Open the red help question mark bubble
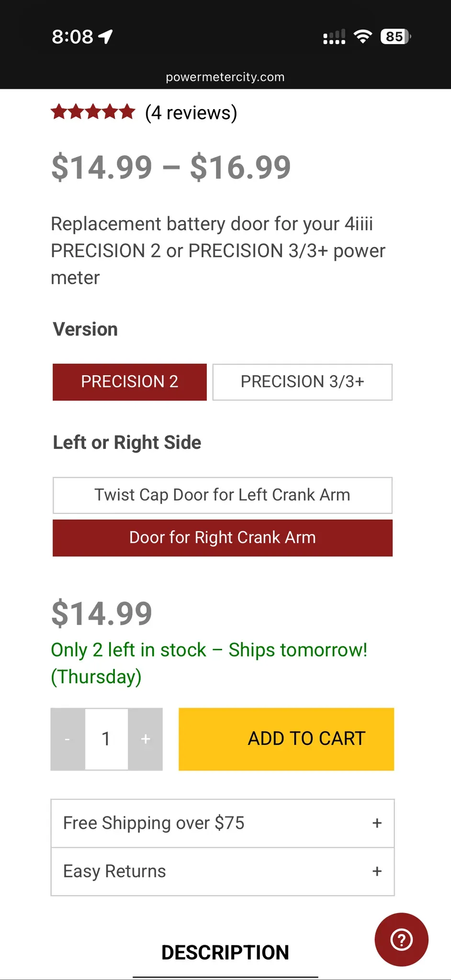Viewport: 451px width, 980px height. tap(401, 939)
